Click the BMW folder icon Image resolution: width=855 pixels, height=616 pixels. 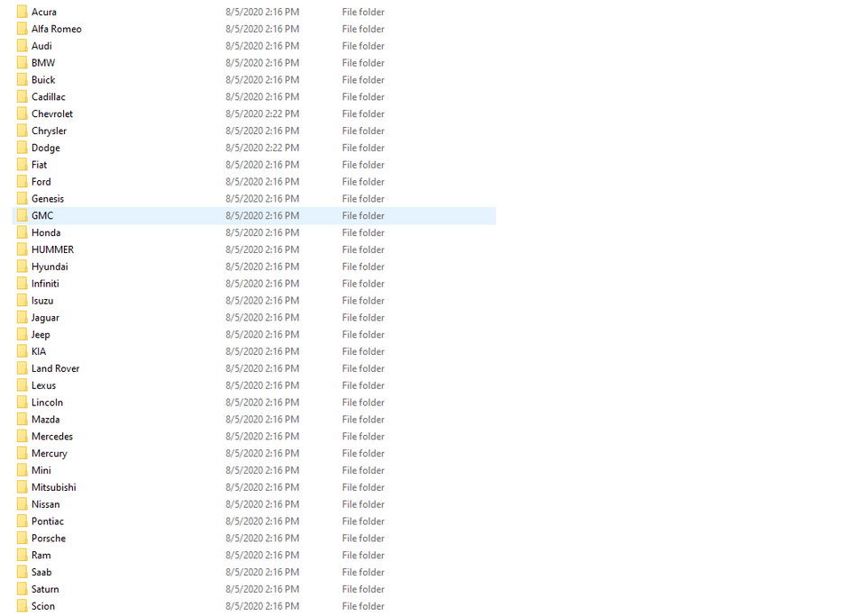22,62
